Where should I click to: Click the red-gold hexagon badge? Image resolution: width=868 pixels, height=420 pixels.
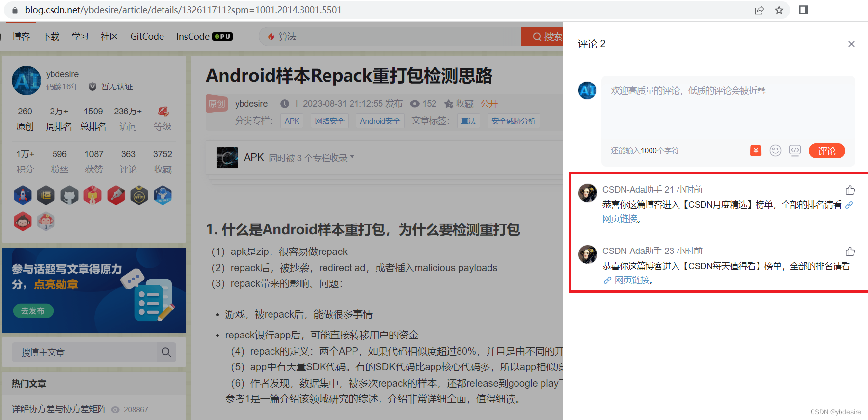[92, 196]
